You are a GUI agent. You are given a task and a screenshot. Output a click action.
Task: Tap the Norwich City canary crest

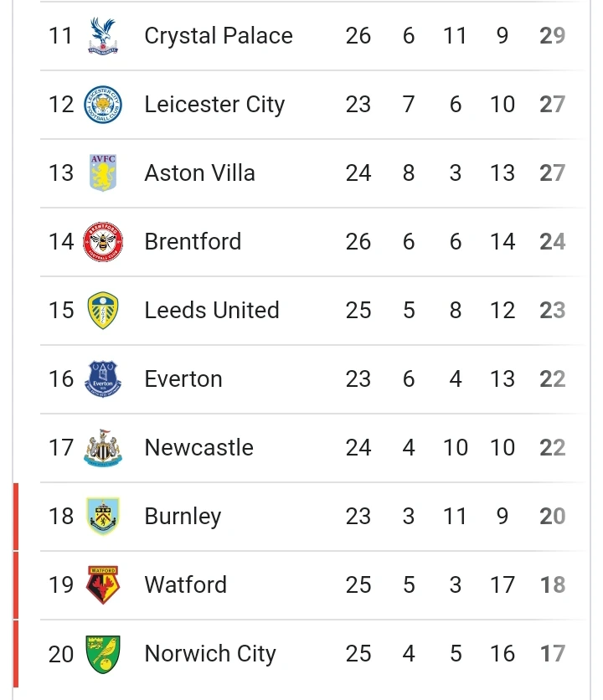[x=103, y=654]
